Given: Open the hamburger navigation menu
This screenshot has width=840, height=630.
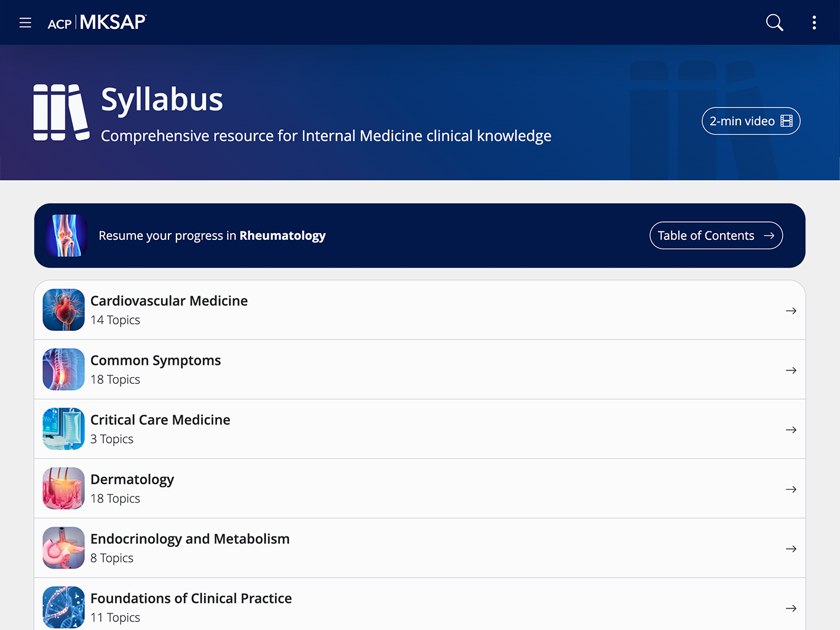Looking at the screenshot, I should [25, 23].
